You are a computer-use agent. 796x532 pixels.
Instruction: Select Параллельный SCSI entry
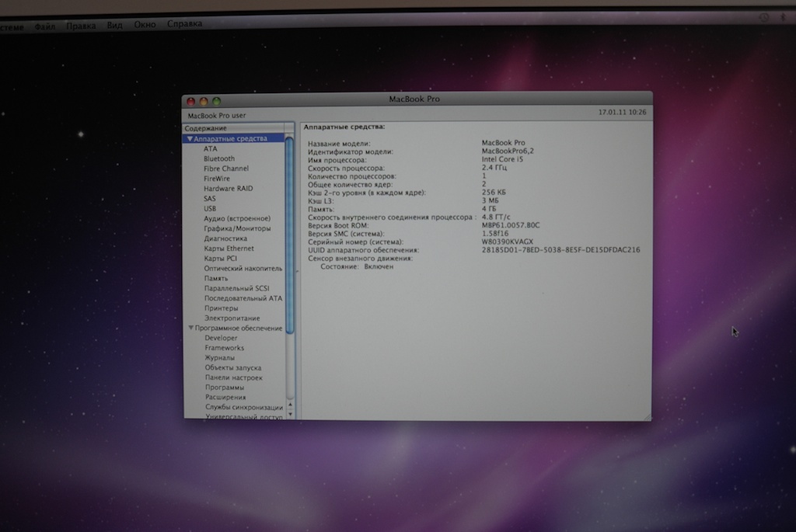(x=236, y=288)
